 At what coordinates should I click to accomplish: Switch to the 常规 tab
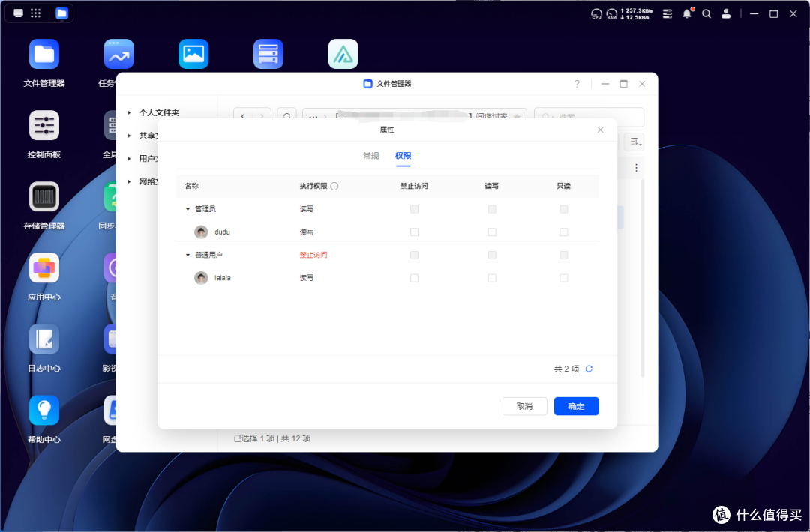click(x=371, y=155)
